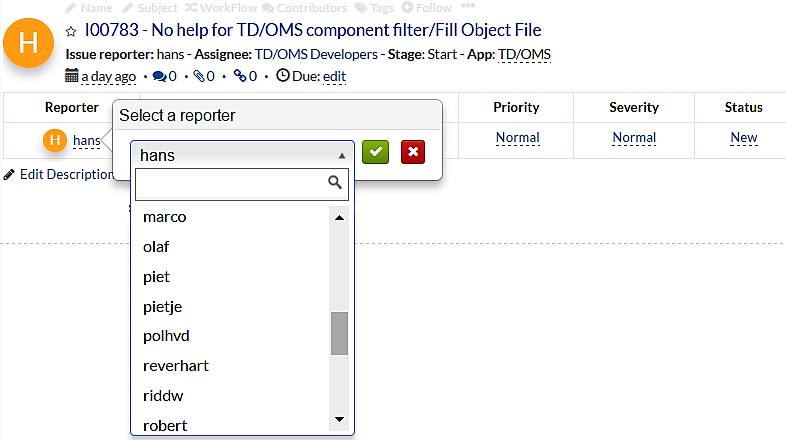Open attachments paperclip icon

click(x=198, y=75)
